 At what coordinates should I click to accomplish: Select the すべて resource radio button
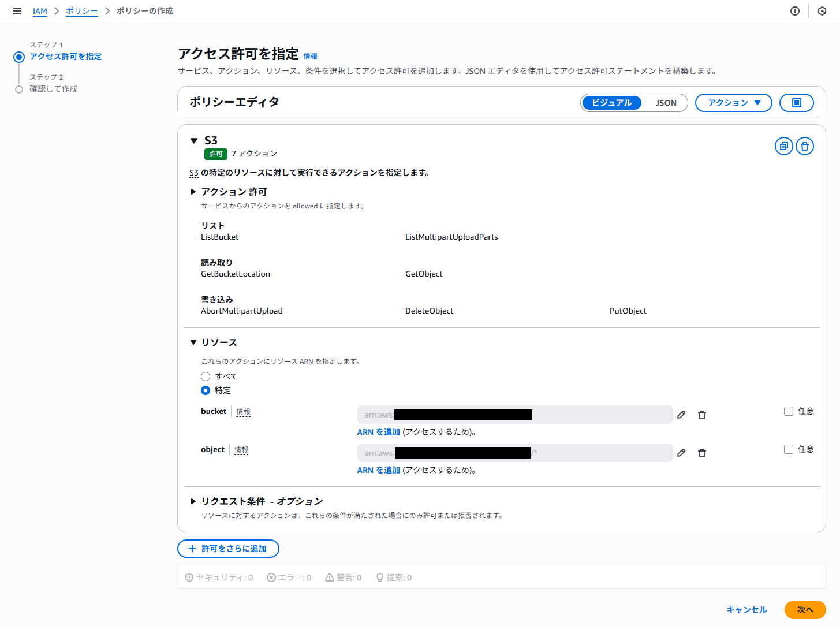206,377
